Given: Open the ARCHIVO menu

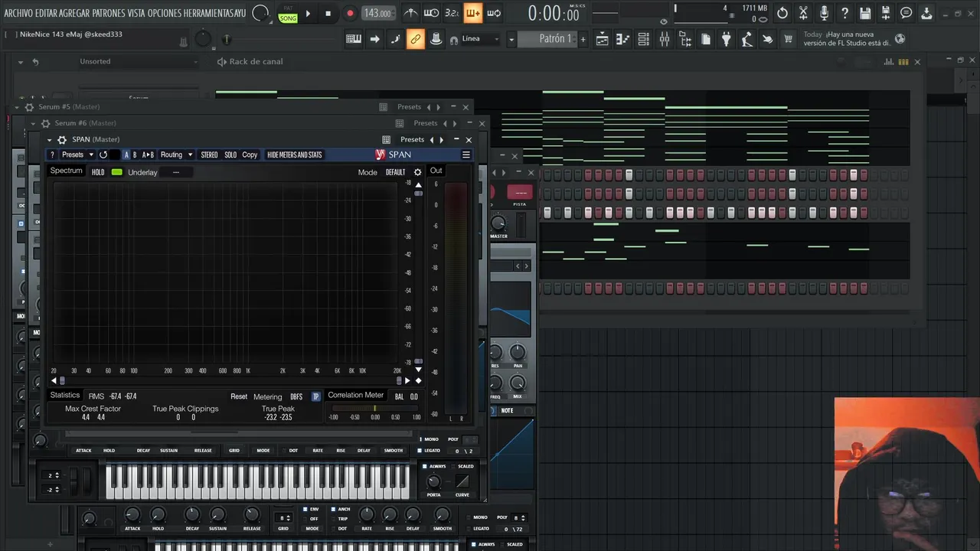Looking at the screenshot, I should (18, 13).
